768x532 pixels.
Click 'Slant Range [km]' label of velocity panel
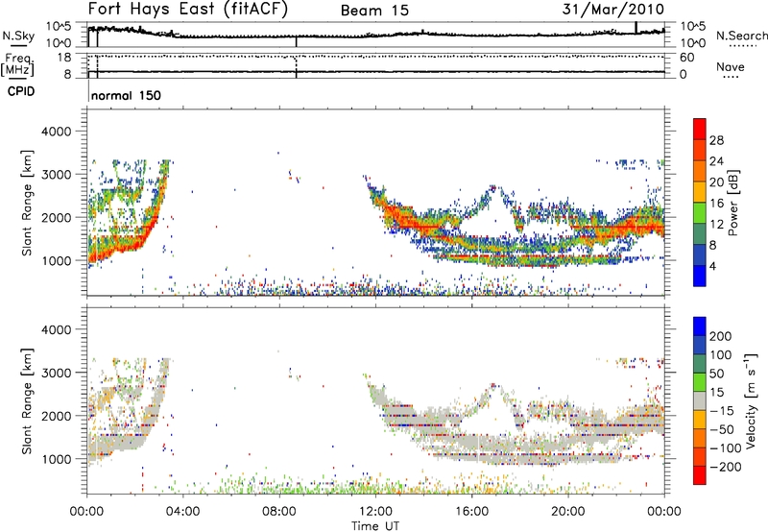click(x=28, y=401)
